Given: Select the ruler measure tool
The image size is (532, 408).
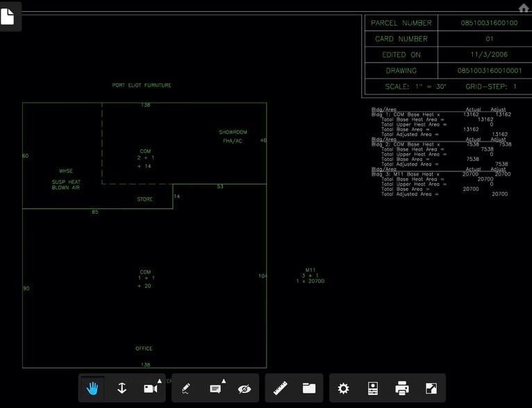Looking at the screenshot, I should (x=281, y=389).
